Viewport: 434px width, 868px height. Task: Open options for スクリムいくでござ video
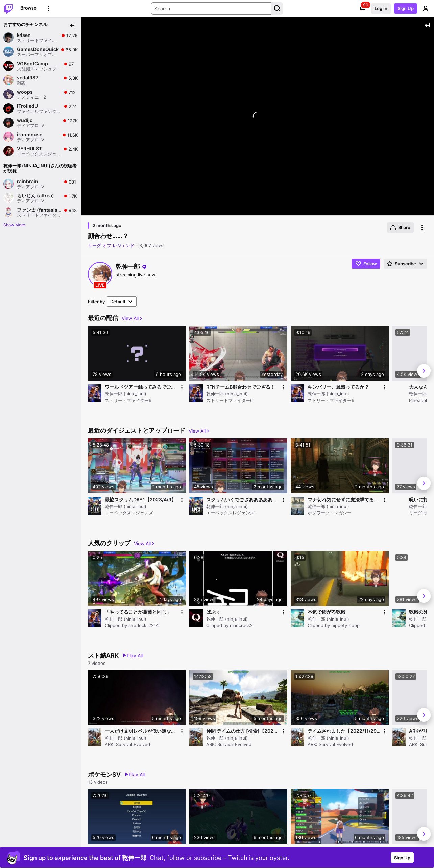[x=283, y=500]
